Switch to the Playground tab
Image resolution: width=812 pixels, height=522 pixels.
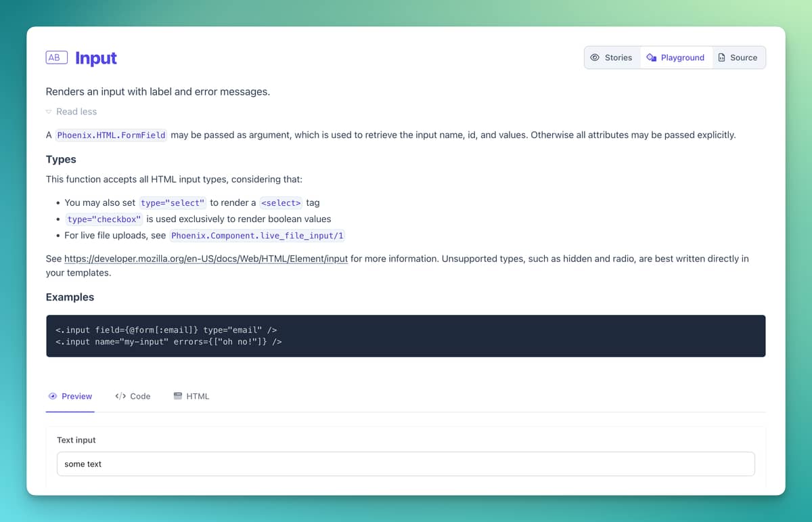coord(681,58)
